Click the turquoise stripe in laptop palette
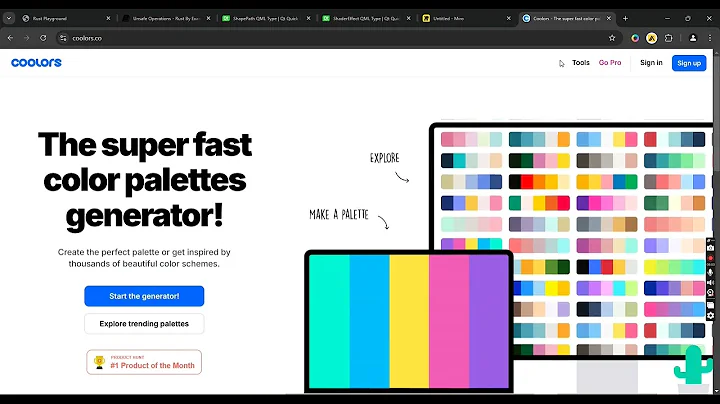This screenshot has width=720, height=404. 329,321
